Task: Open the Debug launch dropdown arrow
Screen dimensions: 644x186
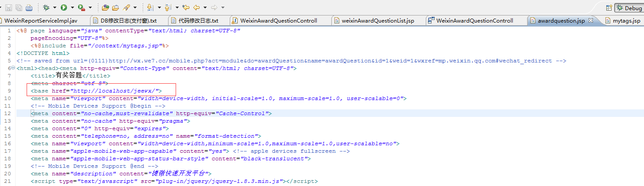Action: (x=55, y=8)
